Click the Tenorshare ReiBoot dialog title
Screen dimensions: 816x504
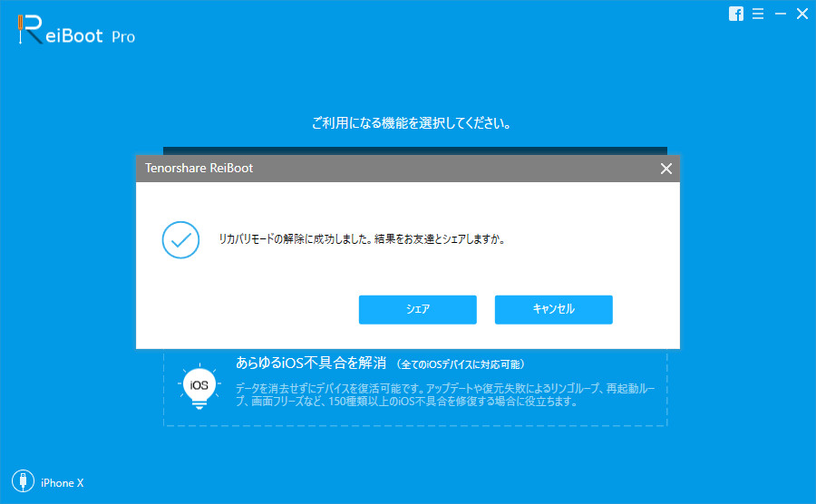coord(199,168)
